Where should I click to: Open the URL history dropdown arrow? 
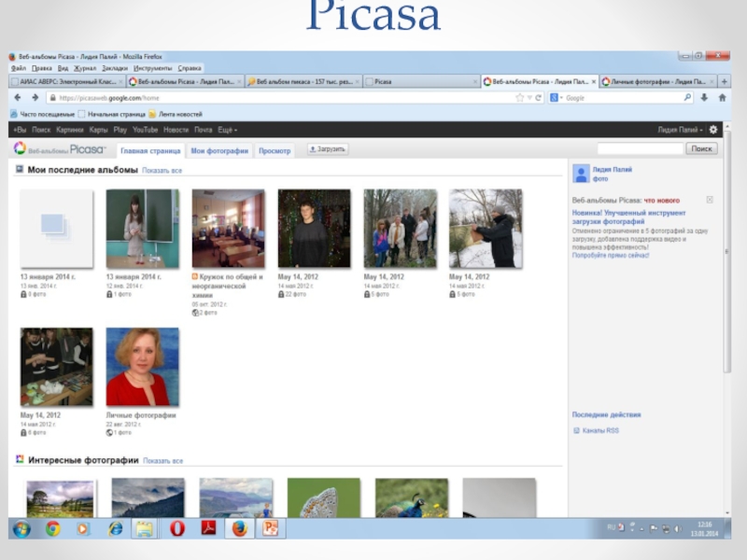pyautogui.click(x=529, y=98)
